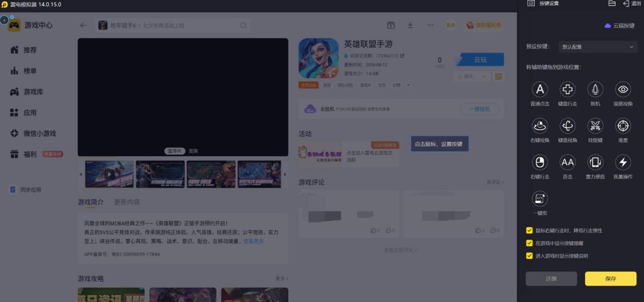The height and width of the screenshot is (302, 644).
Task: Go to next thumbnails with right arrow
Action: [x=285, y=174]
